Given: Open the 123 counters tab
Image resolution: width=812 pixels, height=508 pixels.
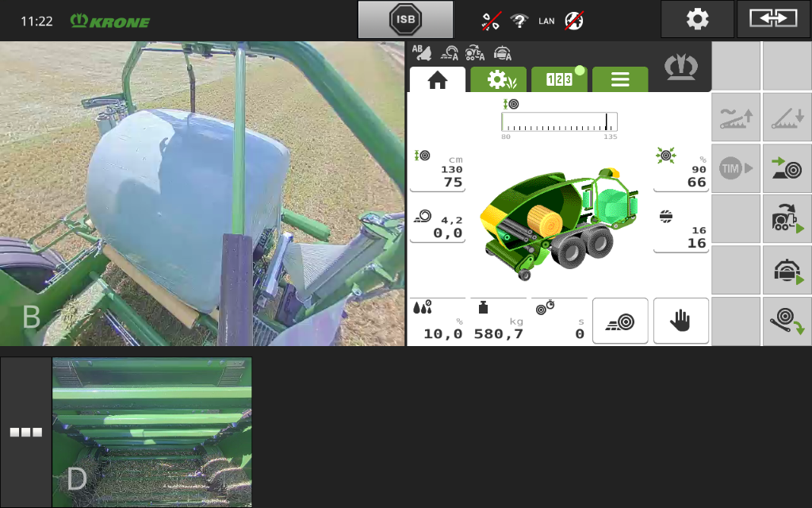Looking at the screenshot, I should 559,79.
